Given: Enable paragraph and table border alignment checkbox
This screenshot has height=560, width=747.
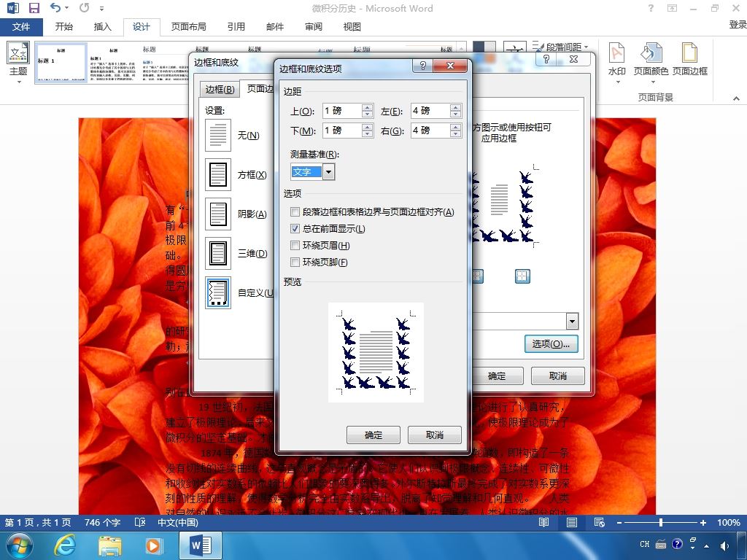Looking at the screenshot, I should [295, 212].
